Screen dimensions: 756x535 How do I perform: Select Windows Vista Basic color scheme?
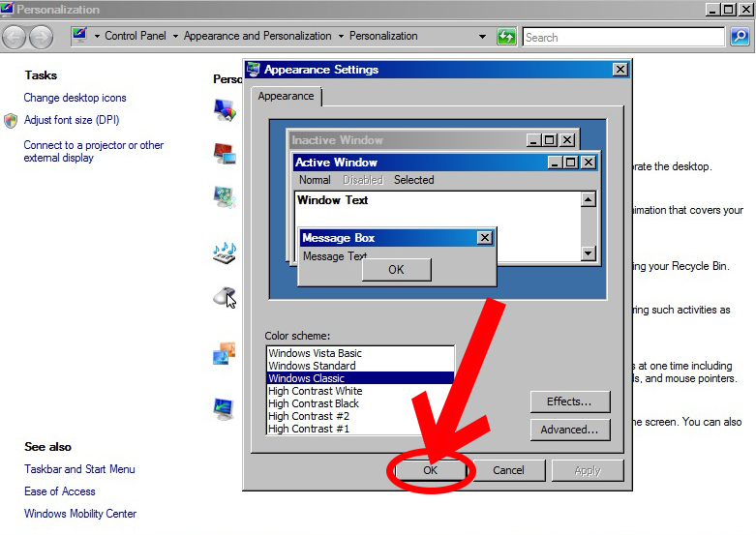[360, 353]
